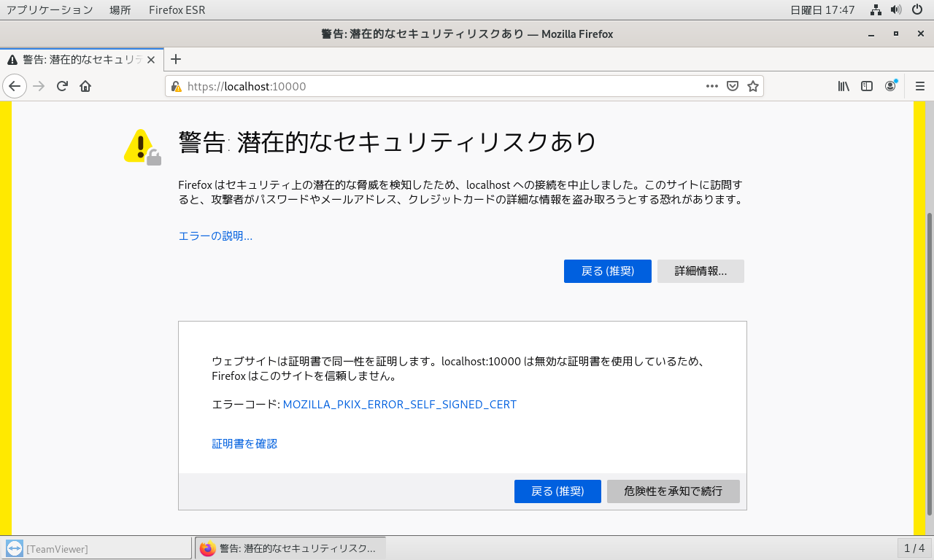Image resolution: width=934 pixels, height=560 pixels.
Task: Click the vertical page scrollbar
Action: pos(929,365)
